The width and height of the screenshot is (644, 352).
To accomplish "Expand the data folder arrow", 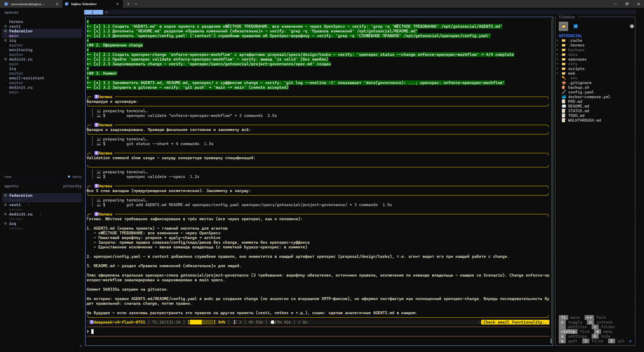I will pos(558,55).
